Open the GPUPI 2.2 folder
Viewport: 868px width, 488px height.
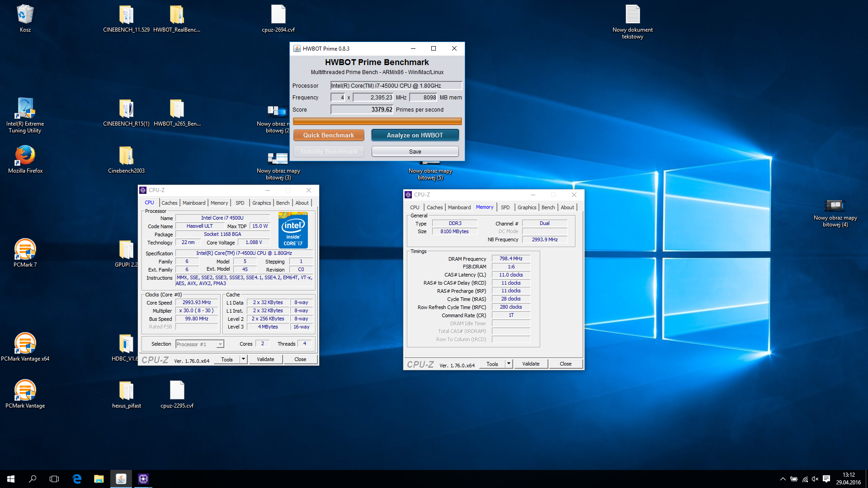[126, 253]
